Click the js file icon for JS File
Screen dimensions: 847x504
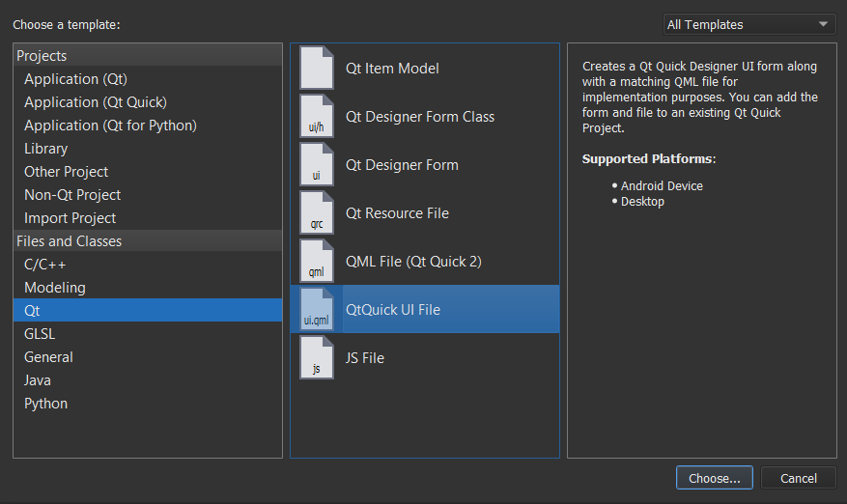click(317, 358)
